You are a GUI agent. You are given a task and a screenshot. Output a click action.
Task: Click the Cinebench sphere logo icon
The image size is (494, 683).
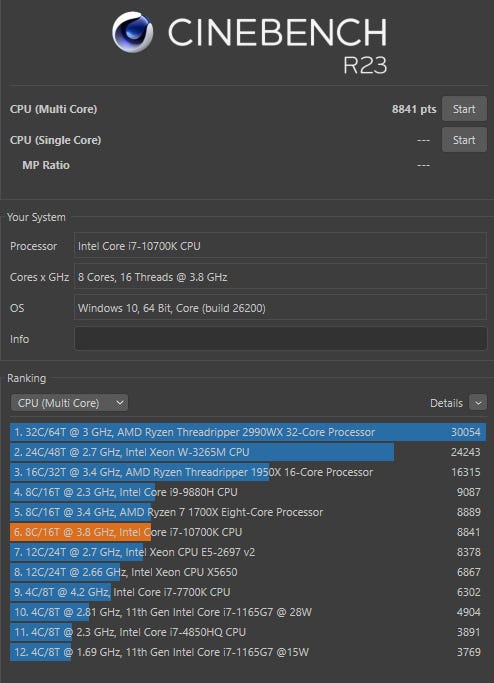click(132, 32)
